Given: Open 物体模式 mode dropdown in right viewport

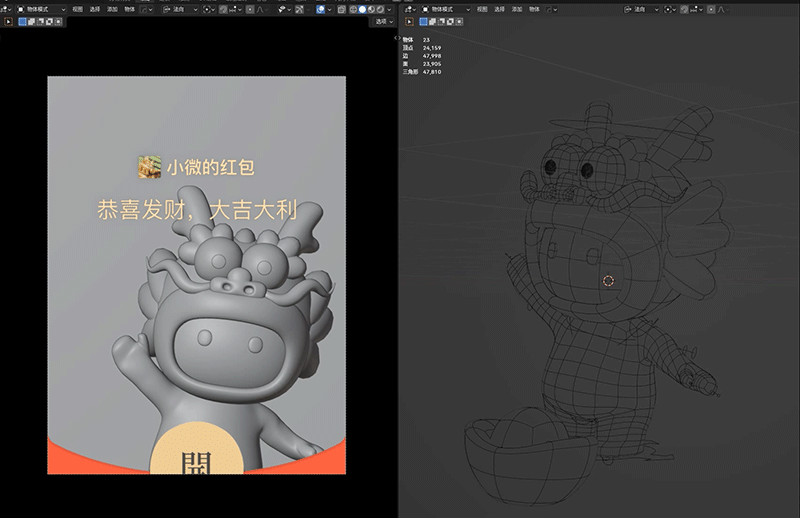Looking at the screenshot, I should pyautogui.click(x=446, y=9).
